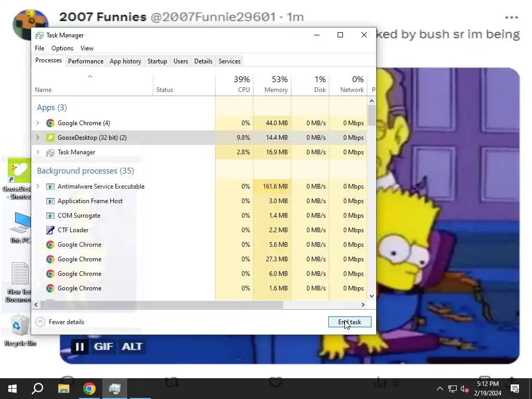Switch to the Startup tab
The height and width of the screenshot is (399, 532).
click(x=157, y=61)
